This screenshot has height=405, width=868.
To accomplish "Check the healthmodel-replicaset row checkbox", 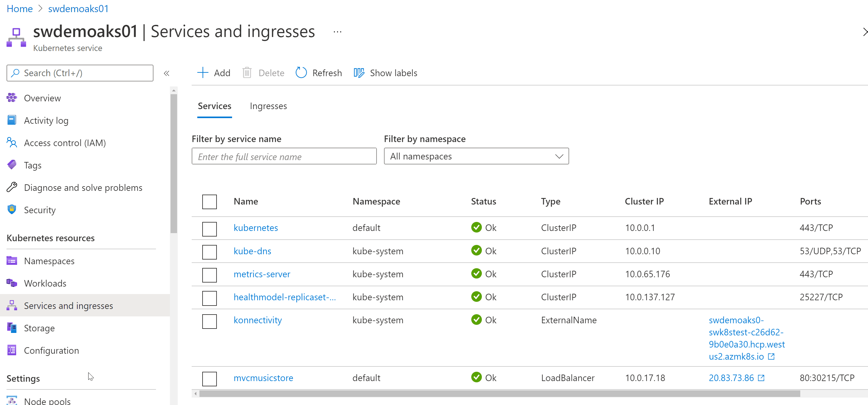I will click(209, 298).
